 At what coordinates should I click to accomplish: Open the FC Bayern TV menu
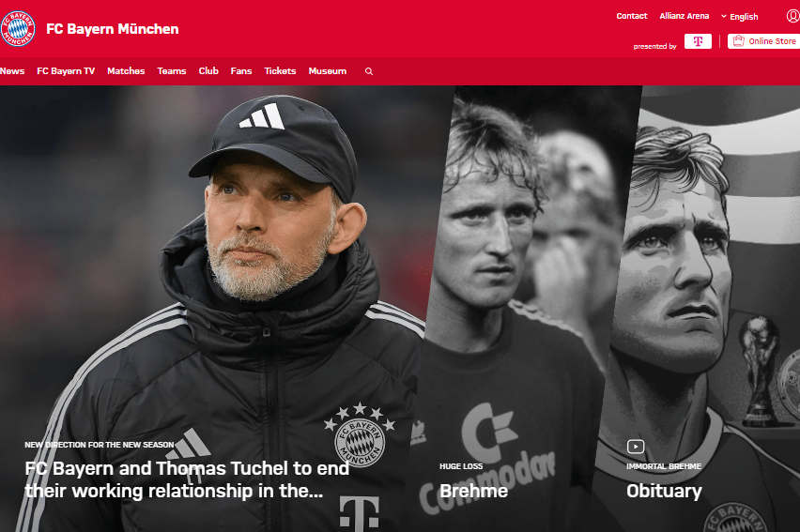[x=66, y=71]
